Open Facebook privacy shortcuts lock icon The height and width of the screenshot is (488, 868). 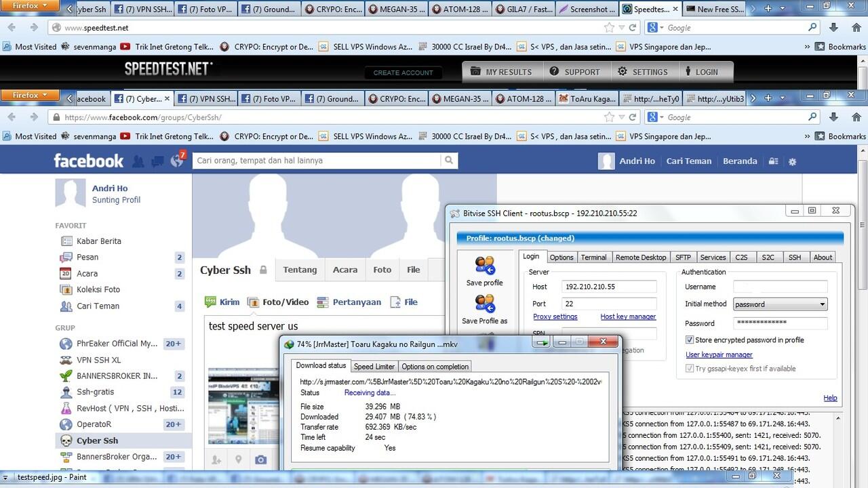click(773, 161)
